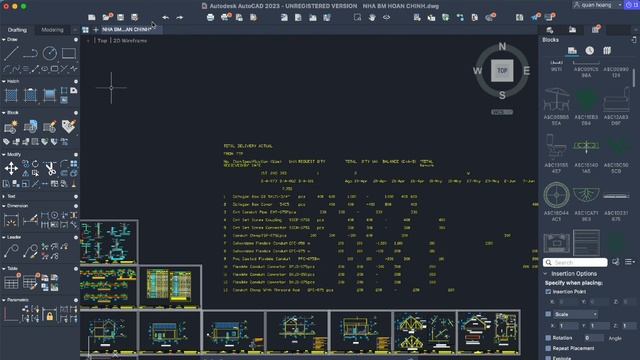This screenshot has width=640, height=360.
Task: Select the Line tool in Draw panel
Action: pos(11,53)
